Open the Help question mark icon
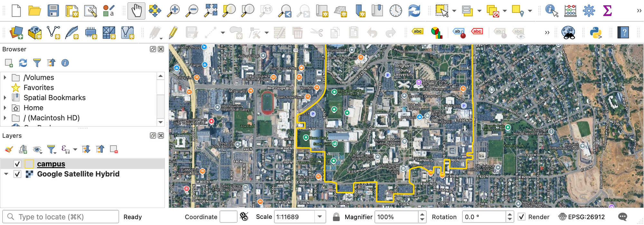This screenshot has height=225, width=644. pyautogui.click(x=623, y=33)
